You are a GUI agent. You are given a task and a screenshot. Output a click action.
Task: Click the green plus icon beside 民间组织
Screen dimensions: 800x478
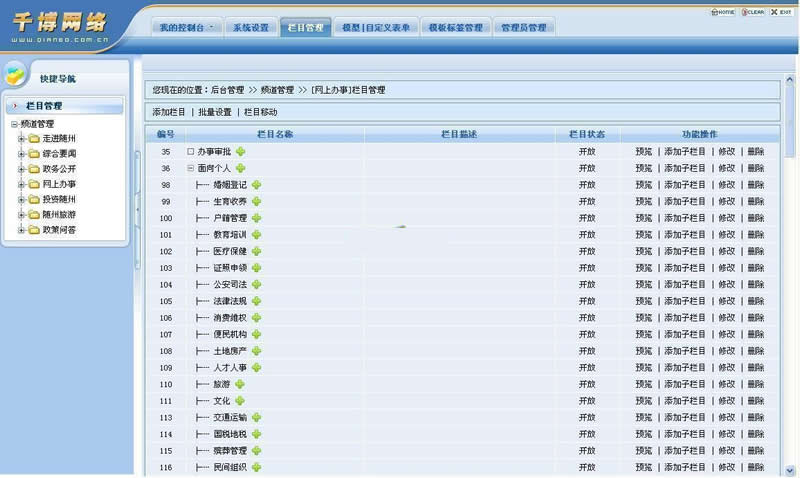[257, 467]
